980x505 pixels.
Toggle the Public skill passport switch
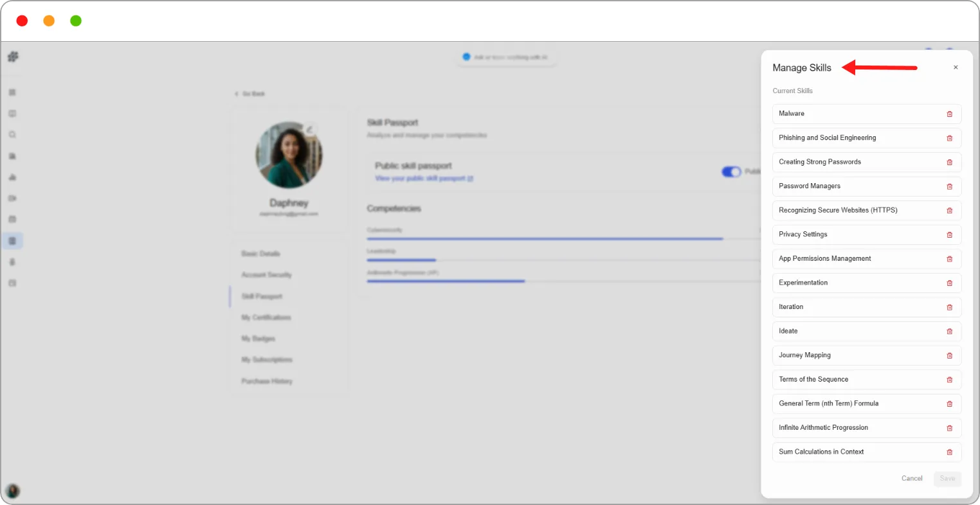(x=731, y=172)
